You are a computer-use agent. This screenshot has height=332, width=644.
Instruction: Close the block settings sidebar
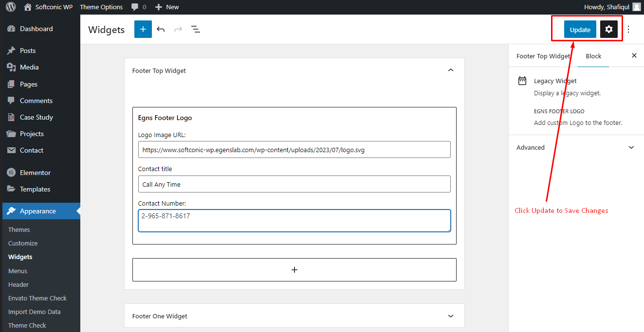[634, 55]
